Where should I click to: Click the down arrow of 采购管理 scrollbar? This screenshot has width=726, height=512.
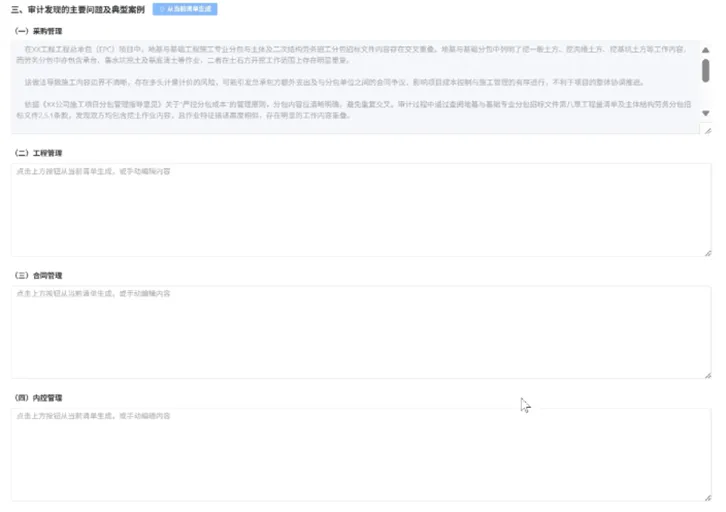(x=705, y=113)
